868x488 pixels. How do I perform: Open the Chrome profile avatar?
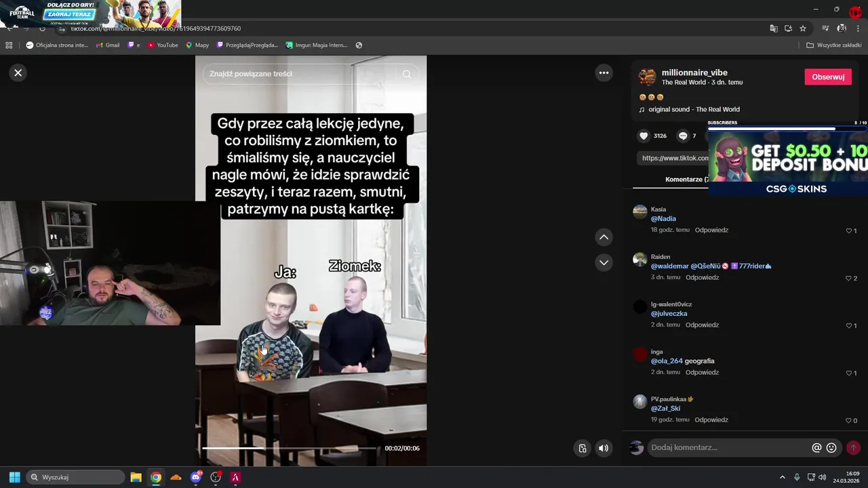coord(842,28)
